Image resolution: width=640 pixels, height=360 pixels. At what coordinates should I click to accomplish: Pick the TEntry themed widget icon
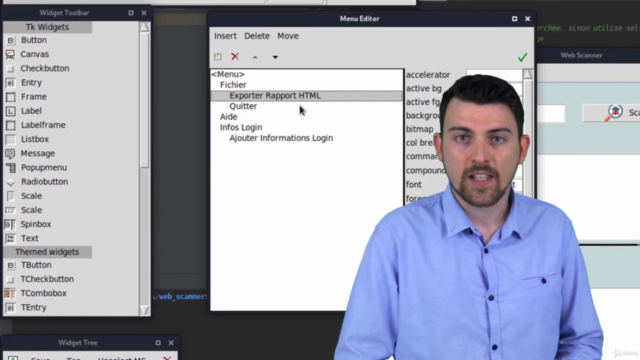tap(11, 308)
